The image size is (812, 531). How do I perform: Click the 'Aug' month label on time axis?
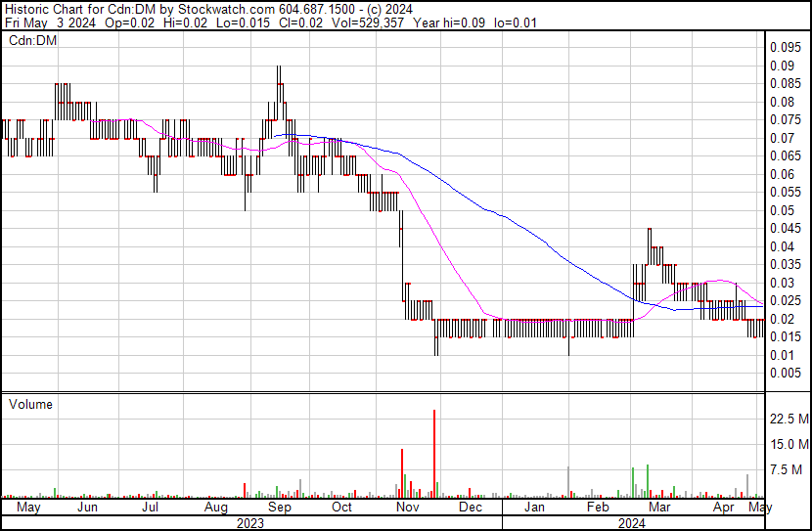(216, 508)
